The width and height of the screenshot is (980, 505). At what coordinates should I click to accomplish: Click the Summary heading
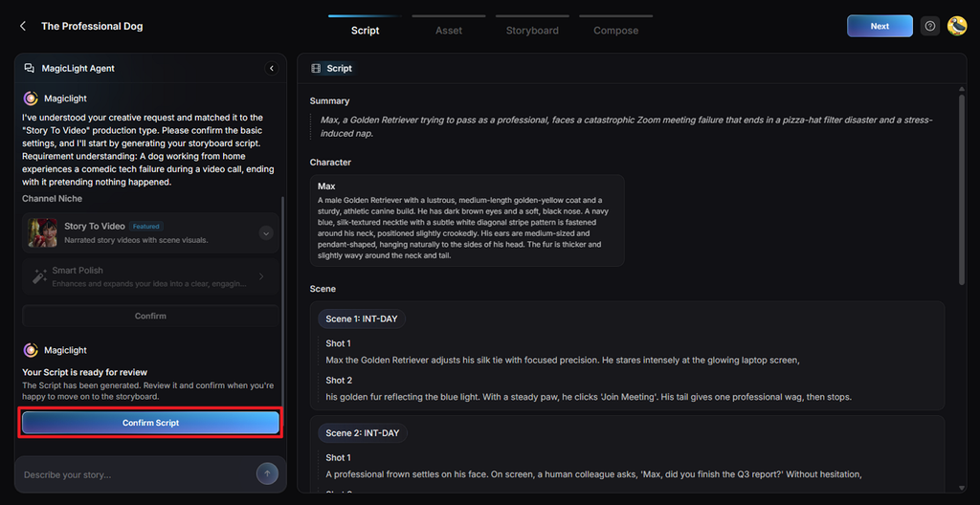click(x=330, y=100)
